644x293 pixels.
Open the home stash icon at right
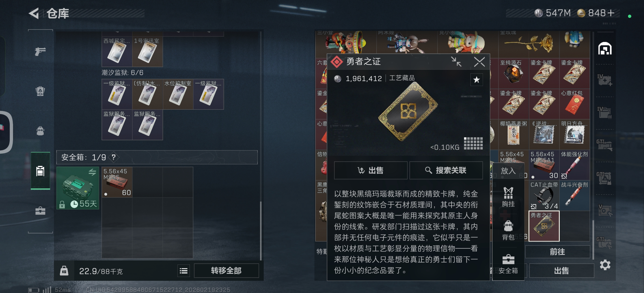[x=605, y=49]
